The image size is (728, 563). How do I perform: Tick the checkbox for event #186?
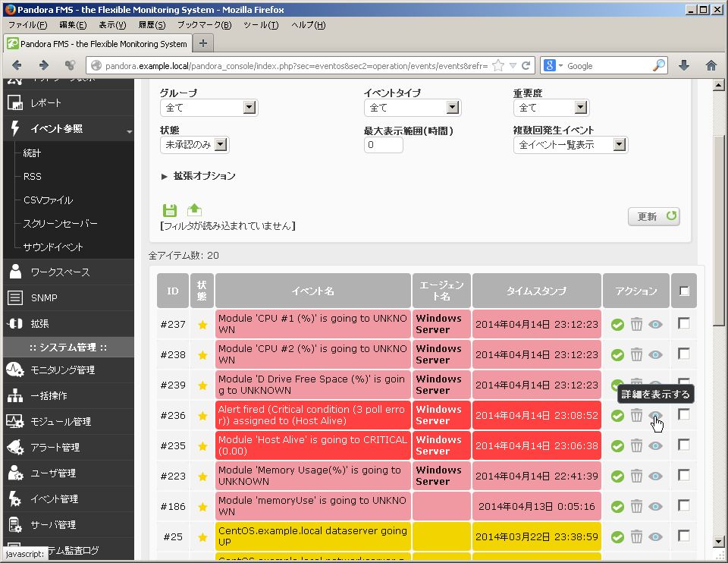pyautogui.click(x=684, y=505)
